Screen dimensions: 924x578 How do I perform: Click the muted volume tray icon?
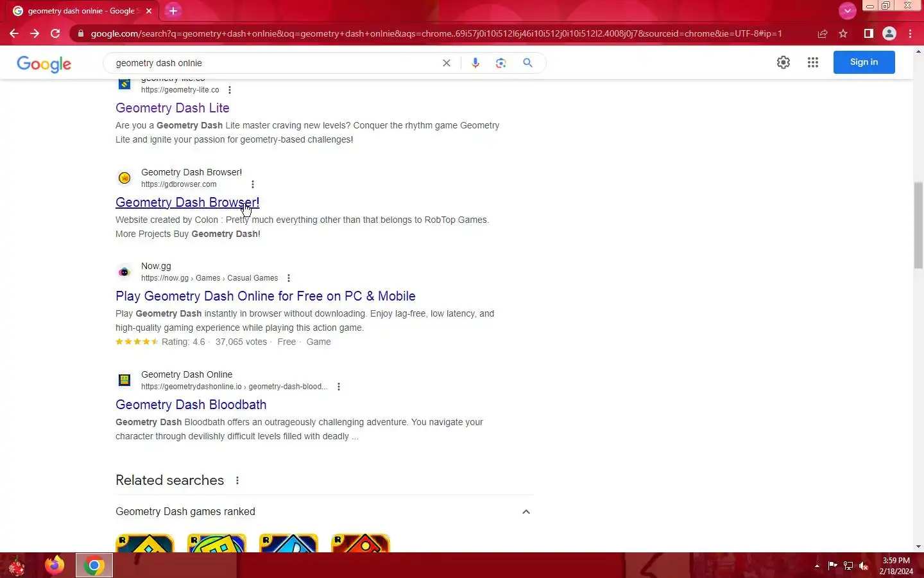tap(864, 566)
